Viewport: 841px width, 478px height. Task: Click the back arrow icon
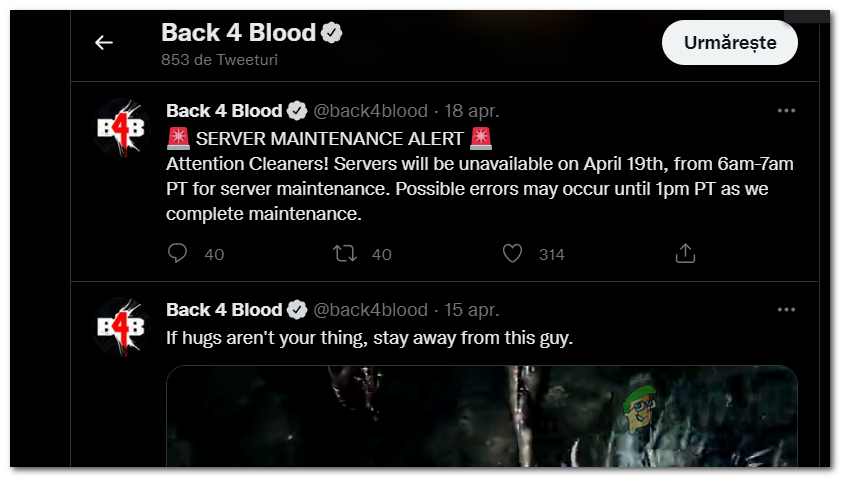point(104,42)
